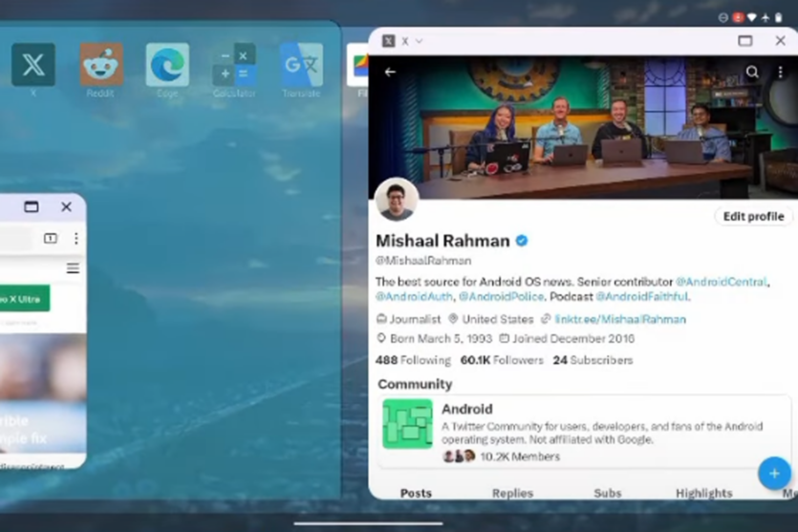Viewport: 798px width, 532px height.
Task: Click the Wi-Fi icon in the status bar
Action: pos(752,18)
